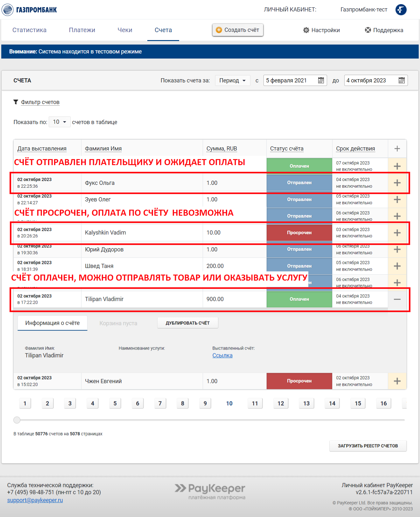The image size is (420, 517).
Task: Open calendar icon for end date
Action: [x=402, y=80]
